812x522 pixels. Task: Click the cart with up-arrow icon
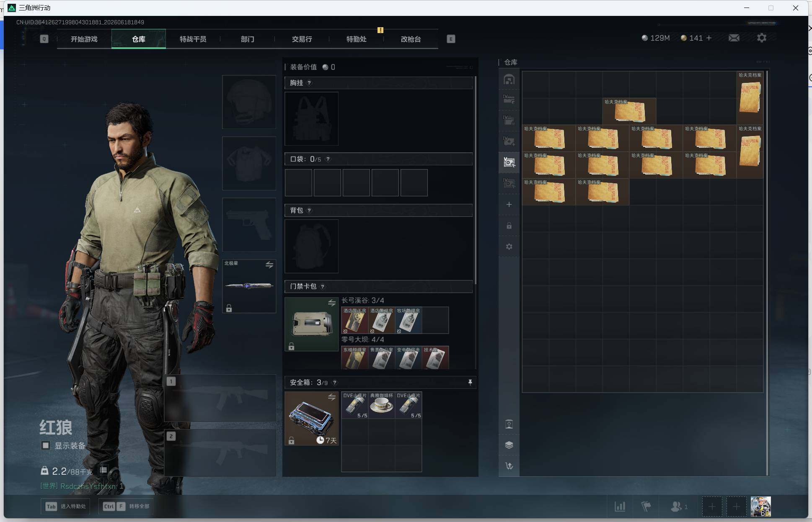509,466
